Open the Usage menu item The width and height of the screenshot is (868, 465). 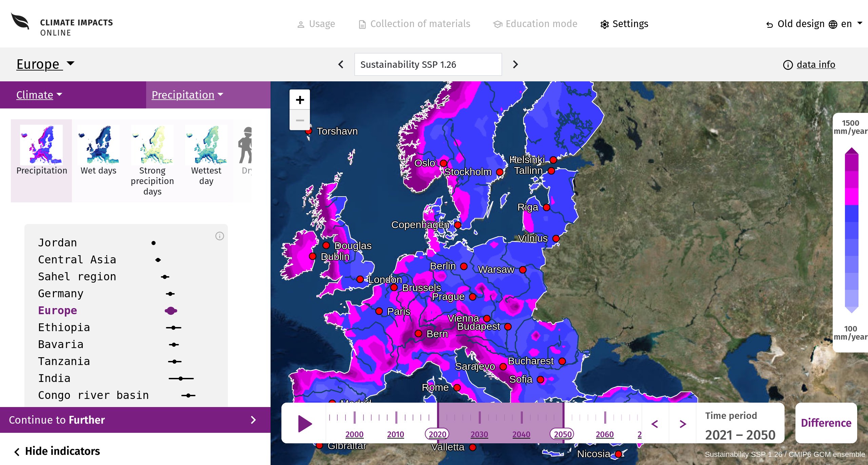click(x=316, y=24)
